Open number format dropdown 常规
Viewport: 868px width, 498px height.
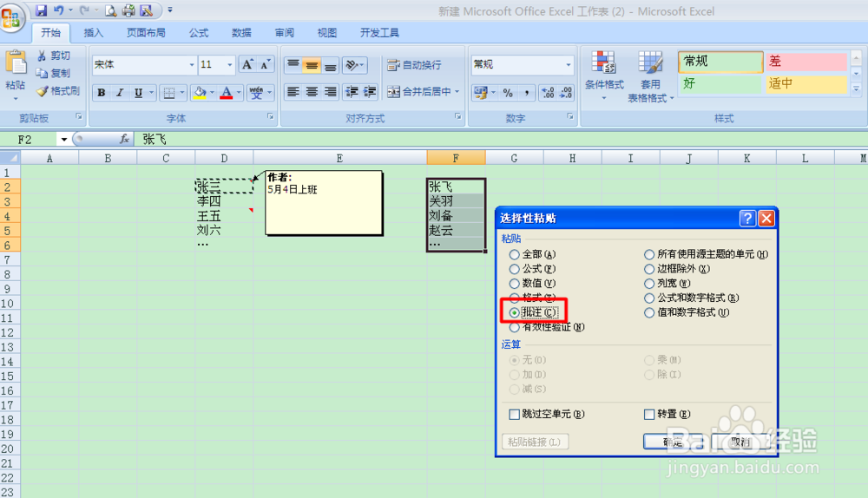point(568,65)
